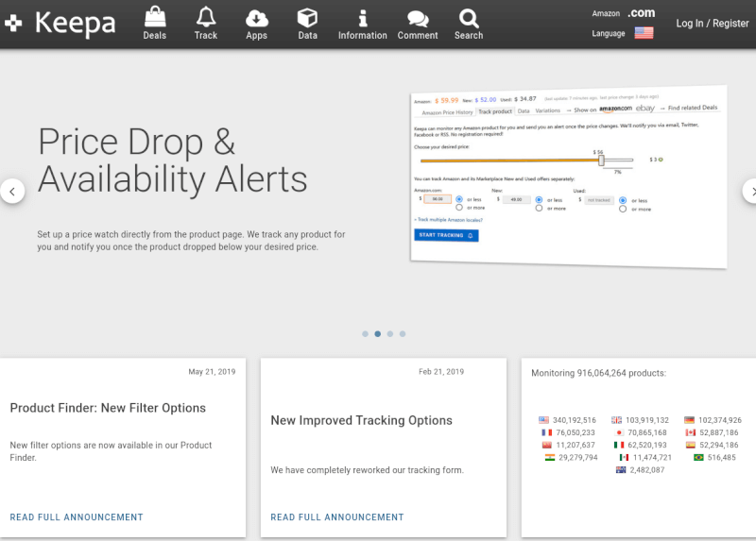Select 'or more' radio under Used price

coord(623,209)
